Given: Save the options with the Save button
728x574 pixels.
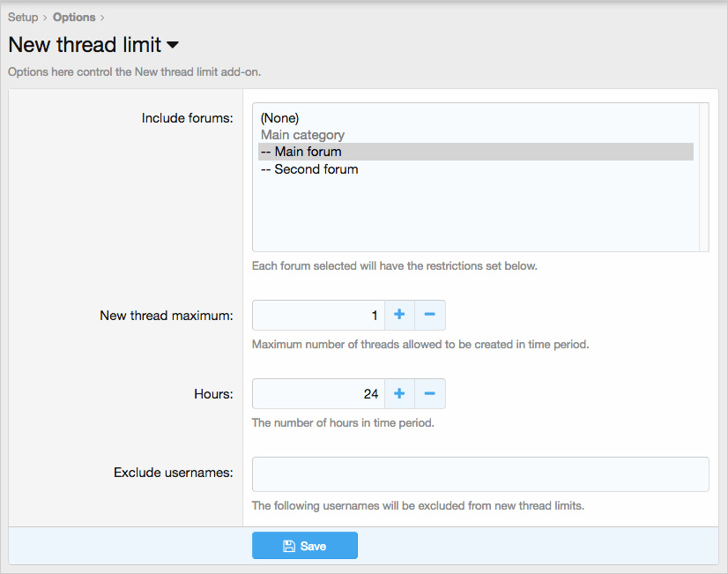Looking at the screenshot, I should point(305,546).
